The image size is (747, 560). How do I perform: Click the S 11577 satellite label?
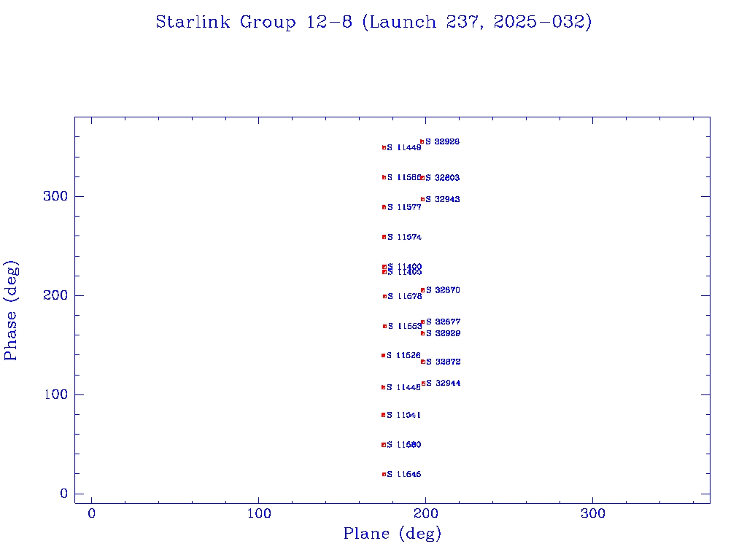click(404, 207)
